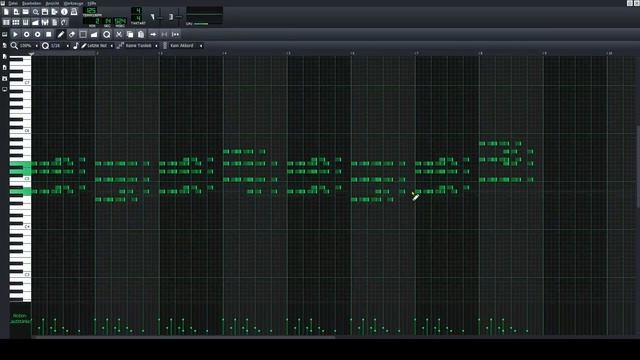This screenshot has width=640, height=360.
Task: Cut selected notes with scissors icon
Action: coord(119,34)
